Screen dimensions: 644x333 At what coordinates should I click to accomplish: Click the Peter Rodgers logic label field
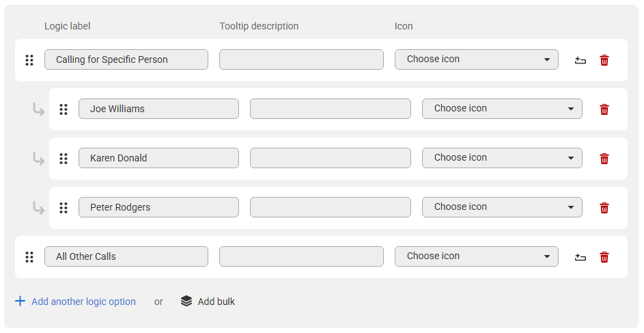click(158, 207)
